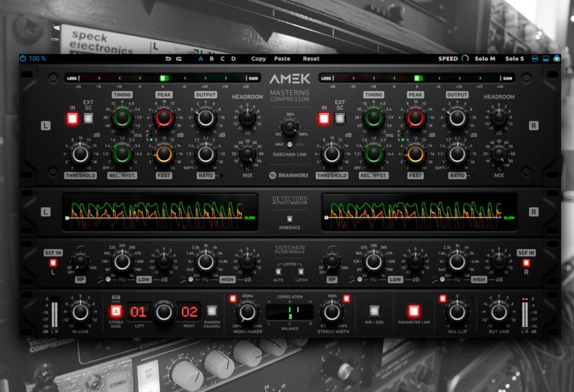
Task: Toggle the MID / SIDE button
Action: click(374, 311)
